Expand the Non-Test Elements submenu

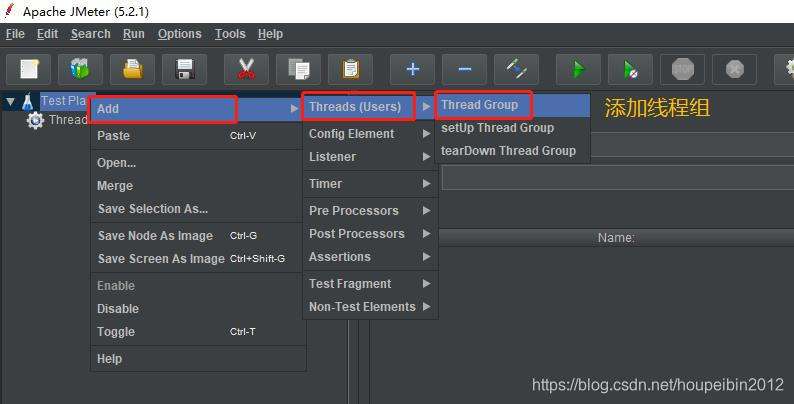(x=370, y=307)
